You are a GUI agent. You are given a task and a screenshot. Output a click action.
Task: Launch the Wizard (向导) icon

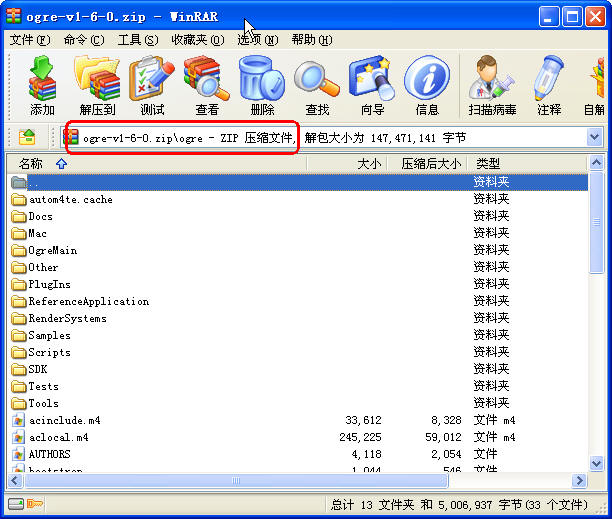click(372, 78)
